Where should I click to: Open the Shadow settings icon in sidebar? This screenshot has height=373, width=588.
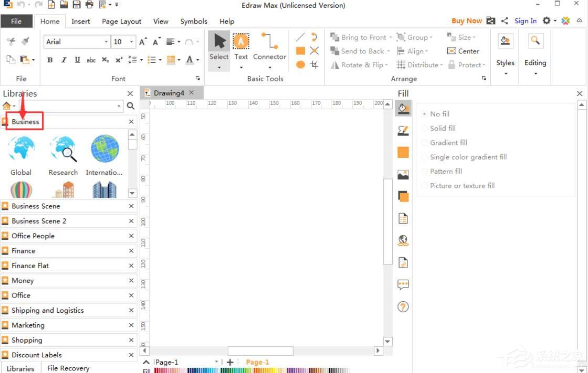tap(403, 196)
